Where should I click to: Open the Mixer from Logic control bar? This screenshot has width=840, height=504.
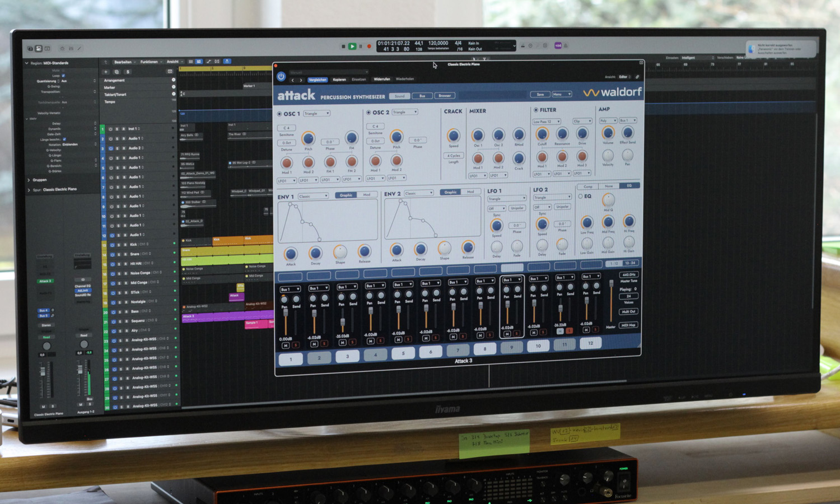click(71, 49)
